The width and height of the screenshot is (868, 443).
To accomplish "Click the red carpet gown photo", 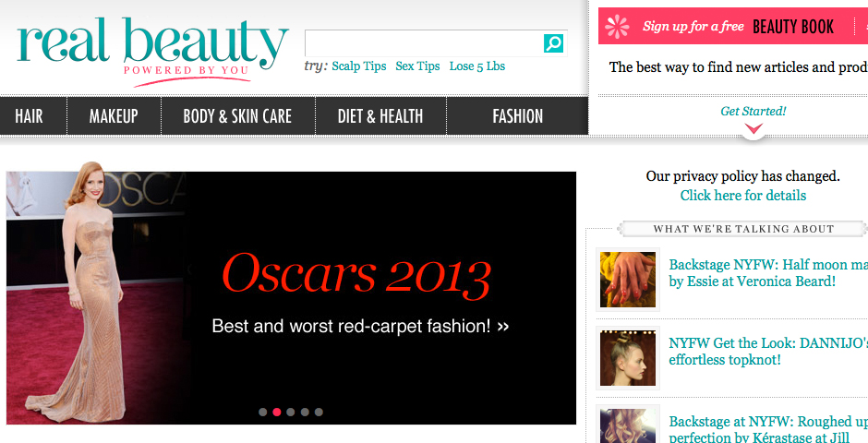I will [x=95, y=293].
